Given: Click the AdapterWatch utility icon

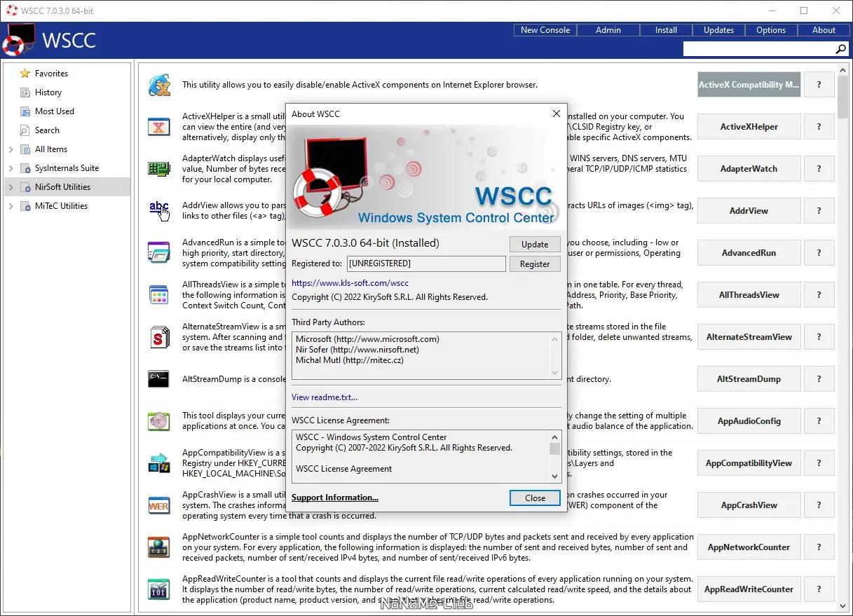Looking at the screenshot, I should click(159, 169).
